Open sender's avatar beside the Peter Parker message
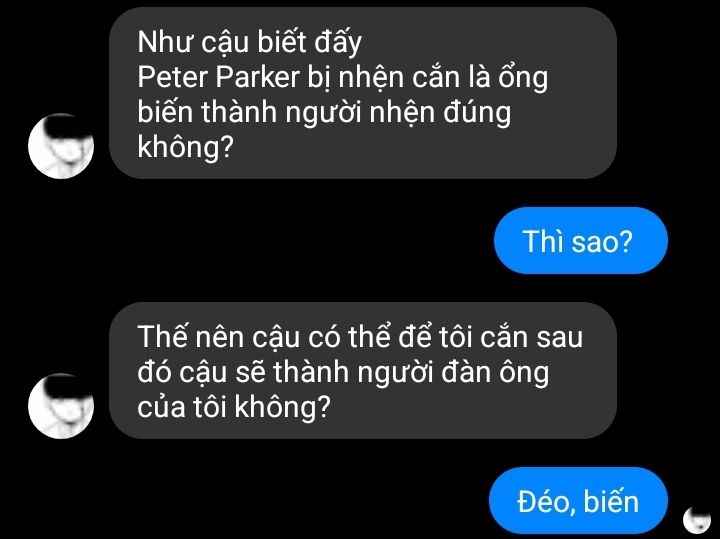This screenshot has height=539, width=720. pos(61,146)
